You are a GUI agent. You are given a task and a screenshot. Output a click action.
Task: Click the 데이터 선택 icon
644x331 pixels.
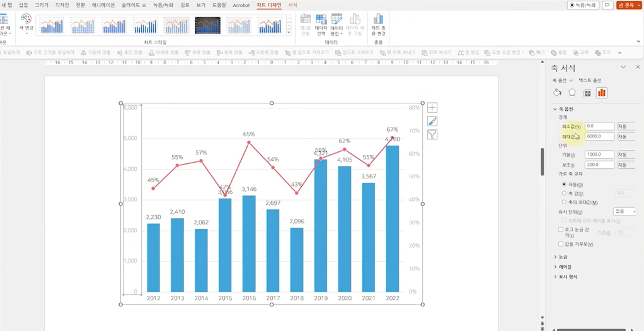(321, 25)
